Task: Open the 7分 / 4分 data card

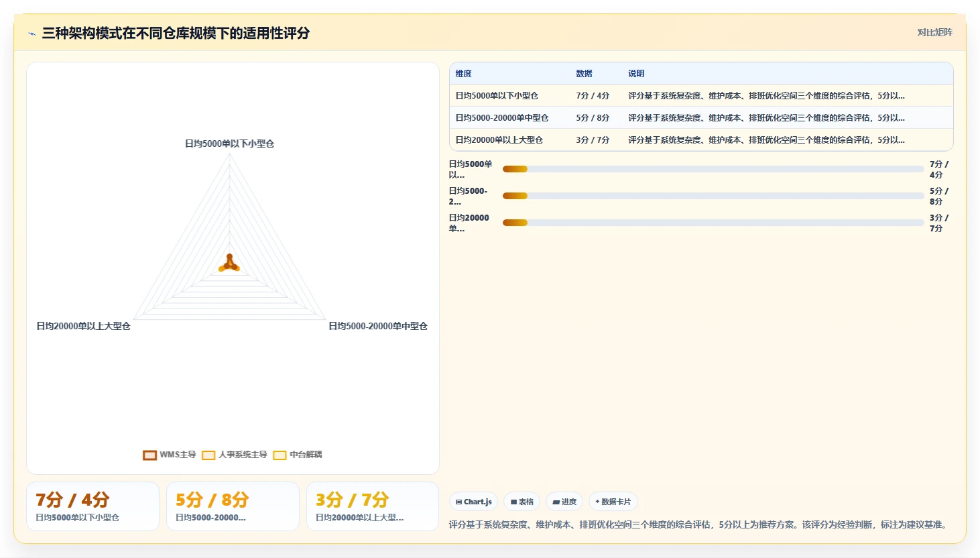Action: point(93,506)
